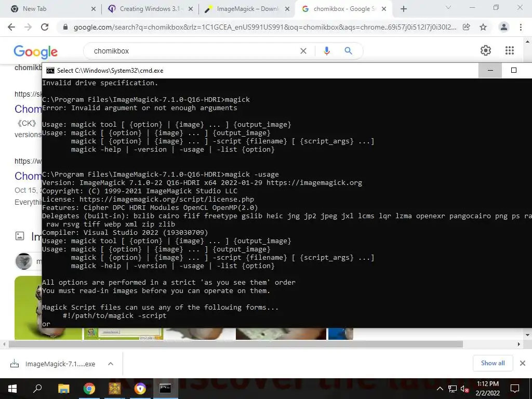This screenshot has height=399, width=532.
Task: Click the ImageMagick version line in cmd
Action: point(202,183)
